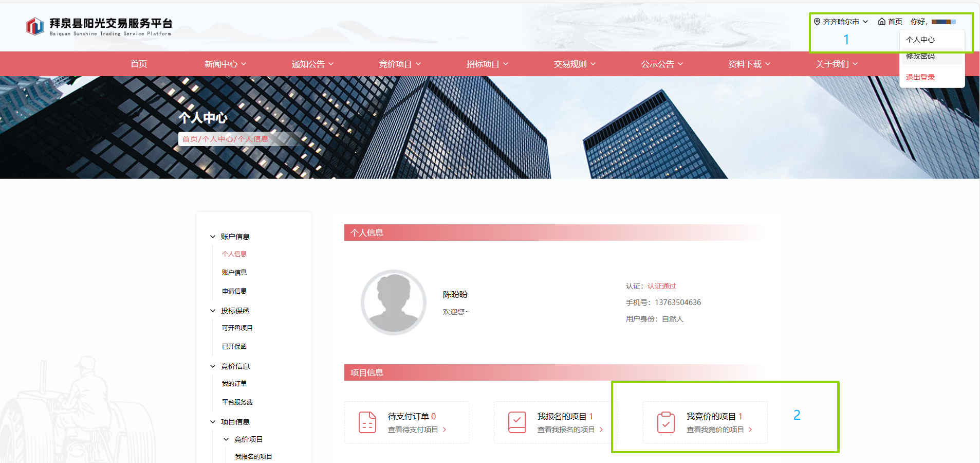The width and height of the screenshot is (980, 463).
Task: Go to 可开函项目 in sidebar
Action: (x=237, y=328)
